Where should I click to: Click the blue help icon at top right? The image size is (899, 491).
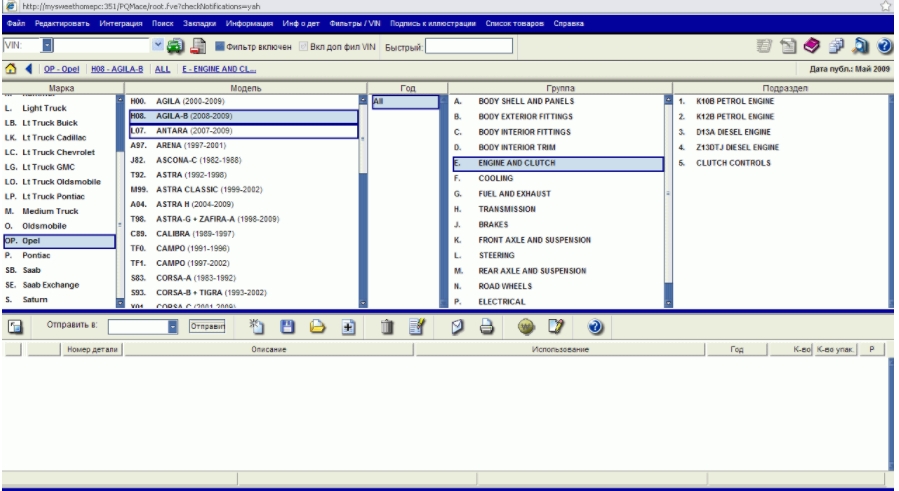pyautogui.click(x=885, y=46)
